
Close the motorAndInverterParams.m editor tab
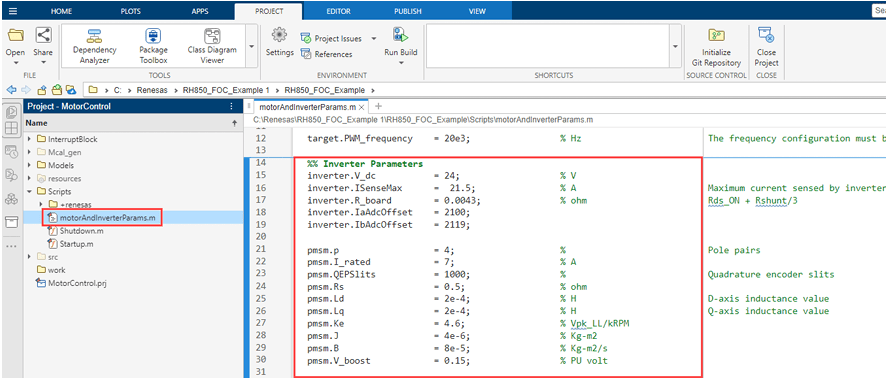click(362, 107)
